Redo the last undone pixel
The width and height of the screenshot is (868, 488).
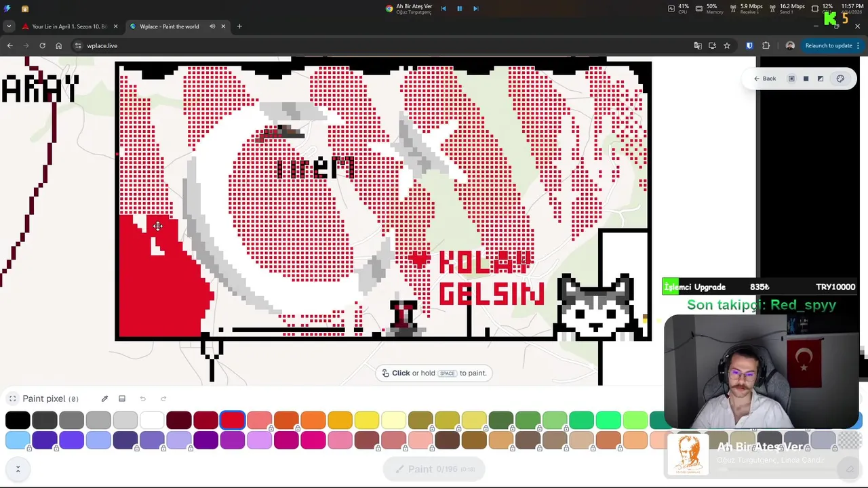click(163, 399)
